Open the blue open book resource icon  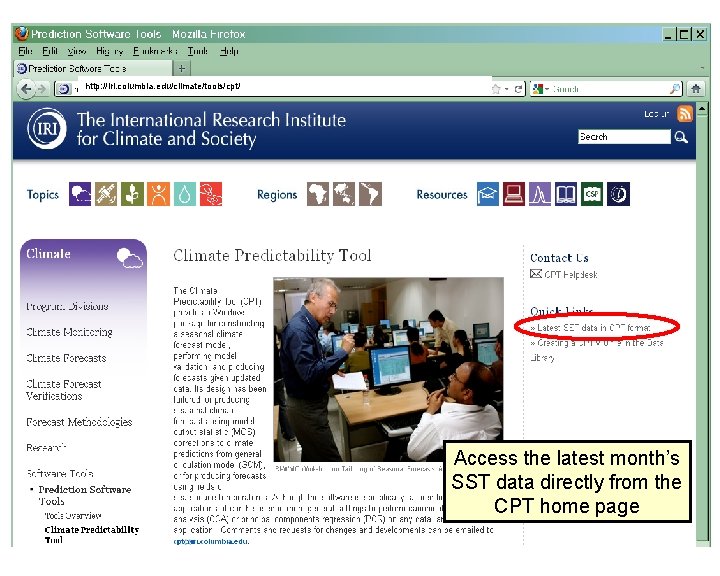click(566, 194)
